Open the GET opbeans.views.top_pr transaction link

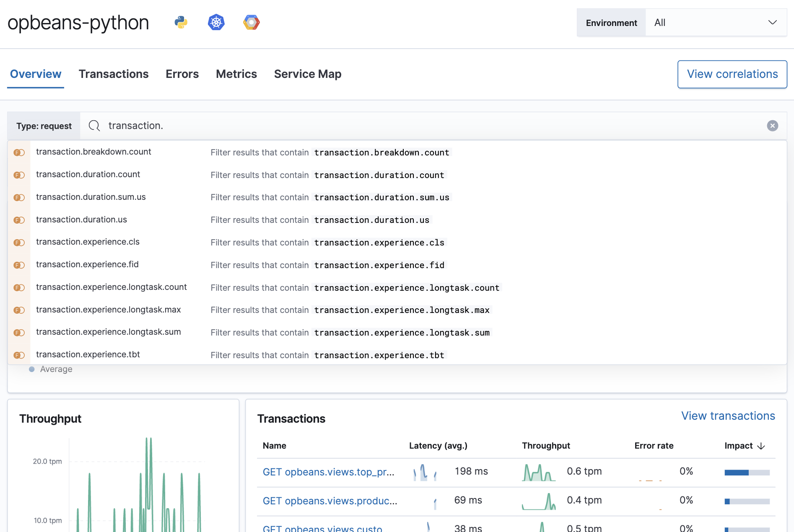tap(328, 472)
